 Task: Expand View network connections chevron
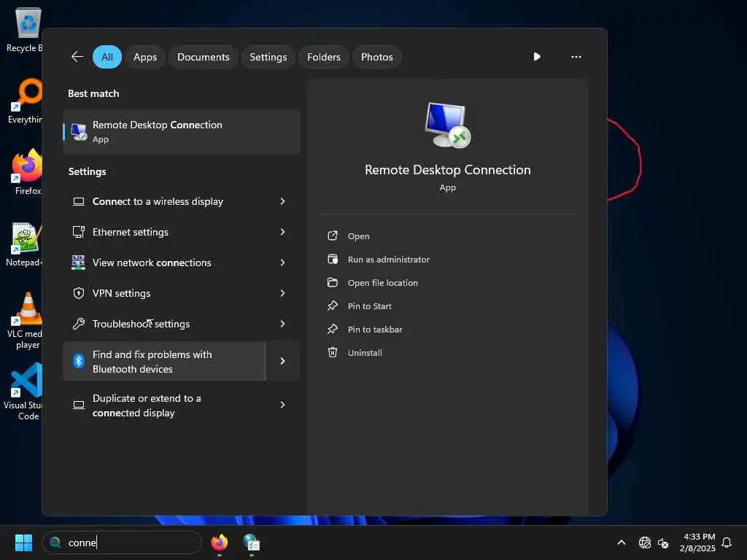click(x=282, y=262)
